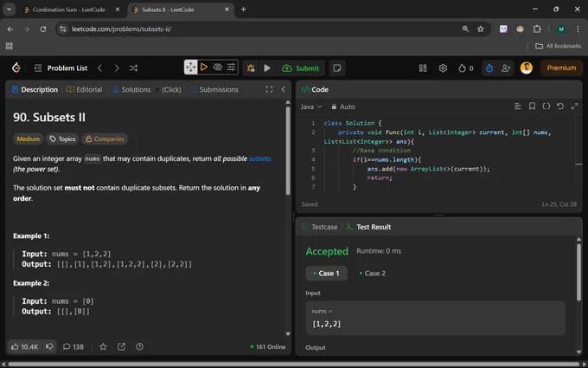The image size is (588, 368).
Task: Switch to Test Result tab
Action: coord(368,227)
